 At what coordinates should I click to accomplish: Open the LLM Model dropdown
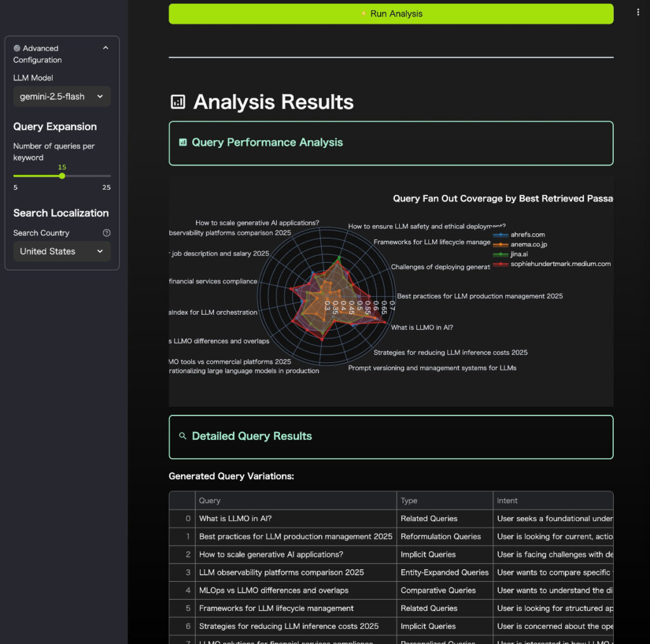tap(62, 96)
